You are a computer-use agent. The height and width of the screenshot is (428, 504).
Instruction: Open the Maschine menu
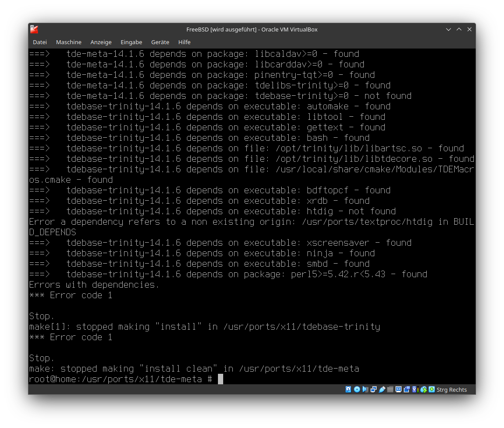pos(69,42)
